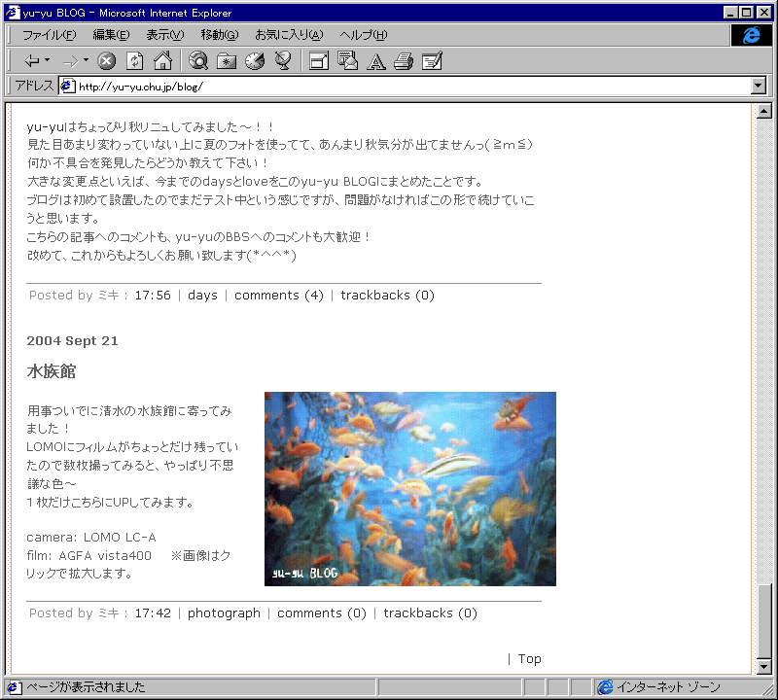Viewport: 778px width, 700px height.
Task: Open the ヘルプ(H) menu
Action: (363, 35)
